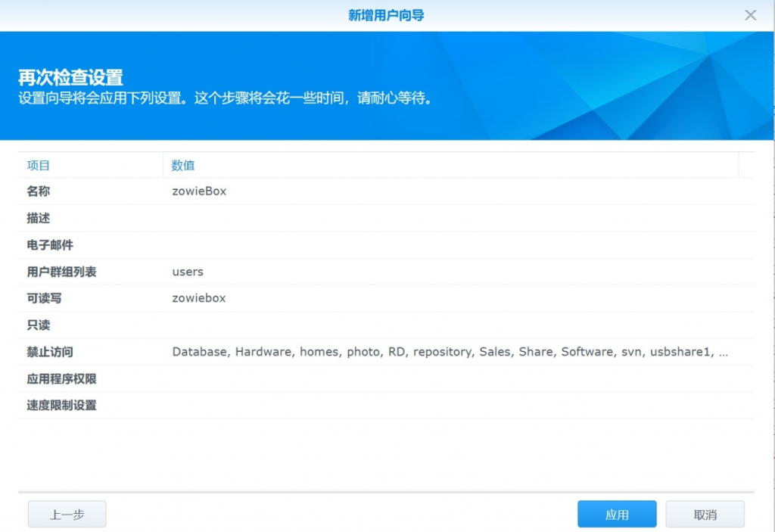Select the 名称 row label

pos(38,191)
